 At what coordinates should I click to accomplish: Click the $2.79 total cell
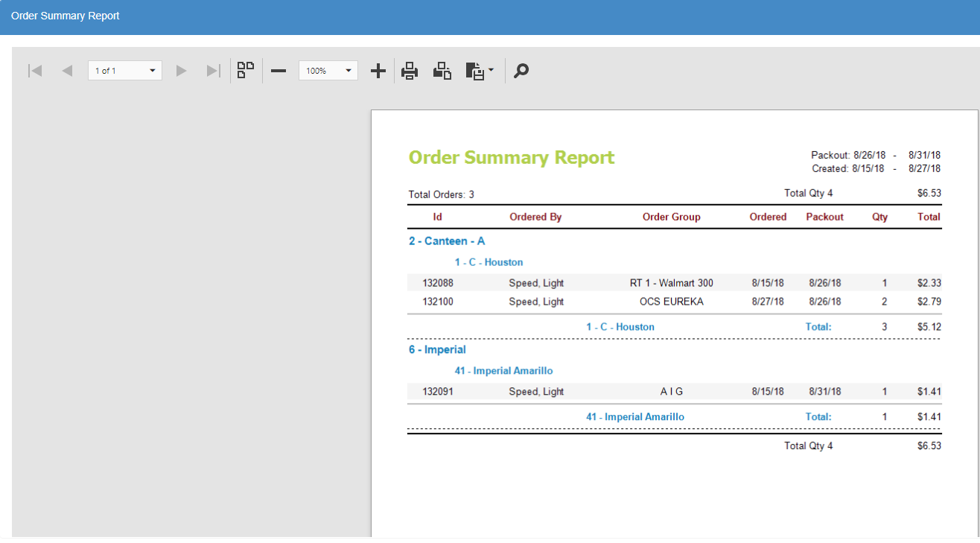coord(929,302)
